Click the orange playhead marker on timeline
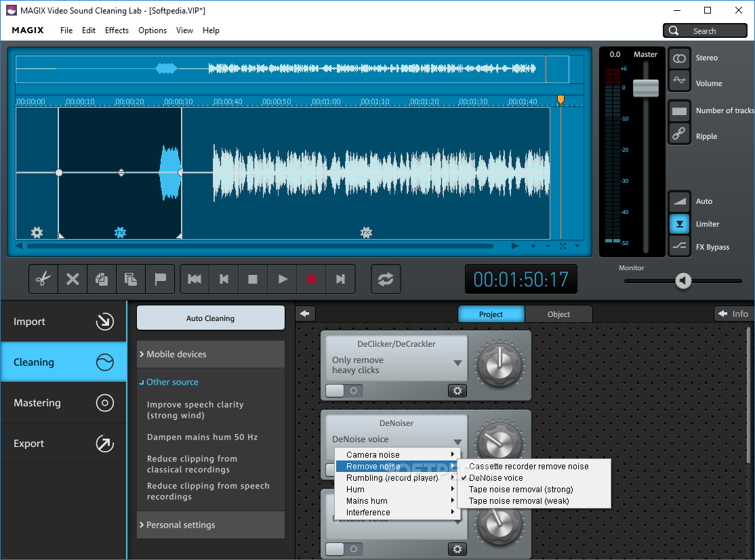The height and width of the screenshot is (560, 755). click(x=560, y=100)
